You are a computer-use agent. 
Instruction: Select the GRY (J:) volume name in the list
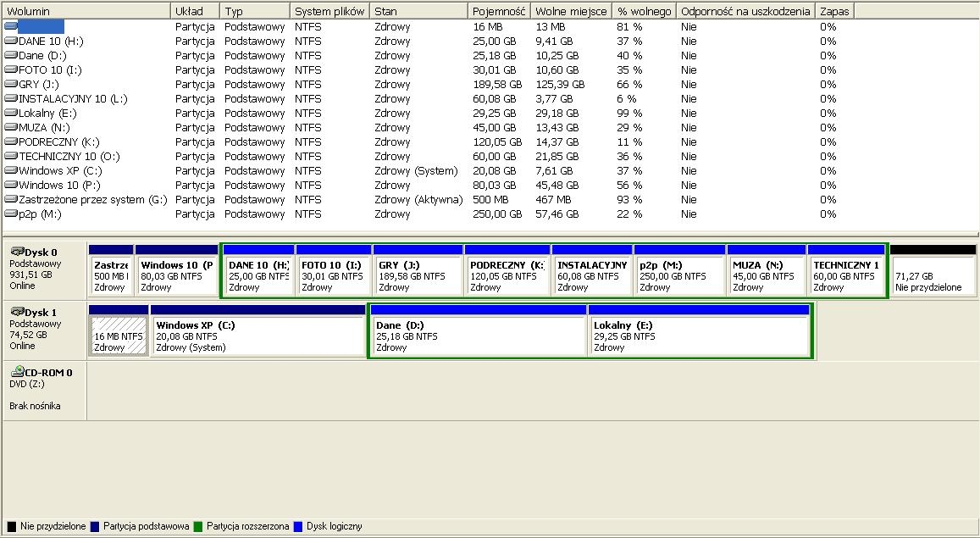pos(38,85)
